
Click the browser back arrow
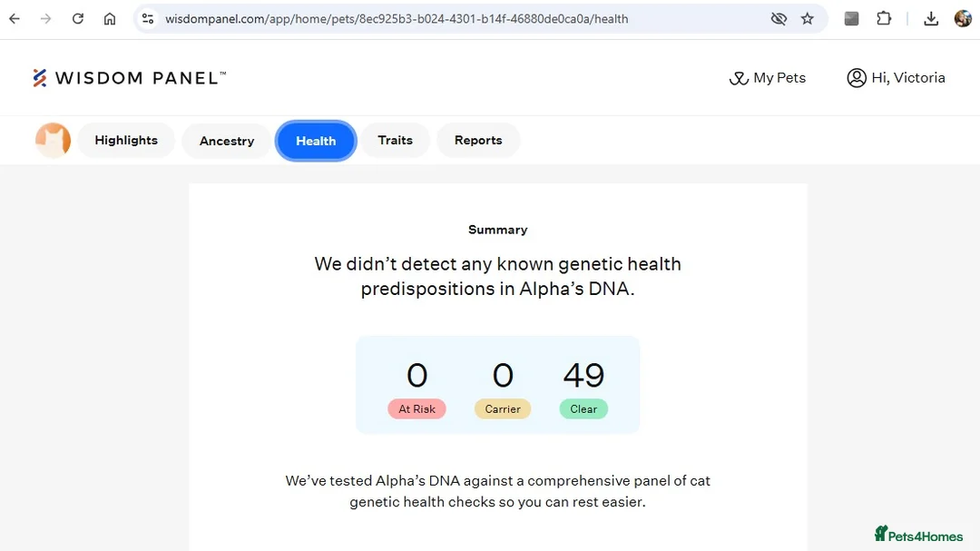[15, 18]
